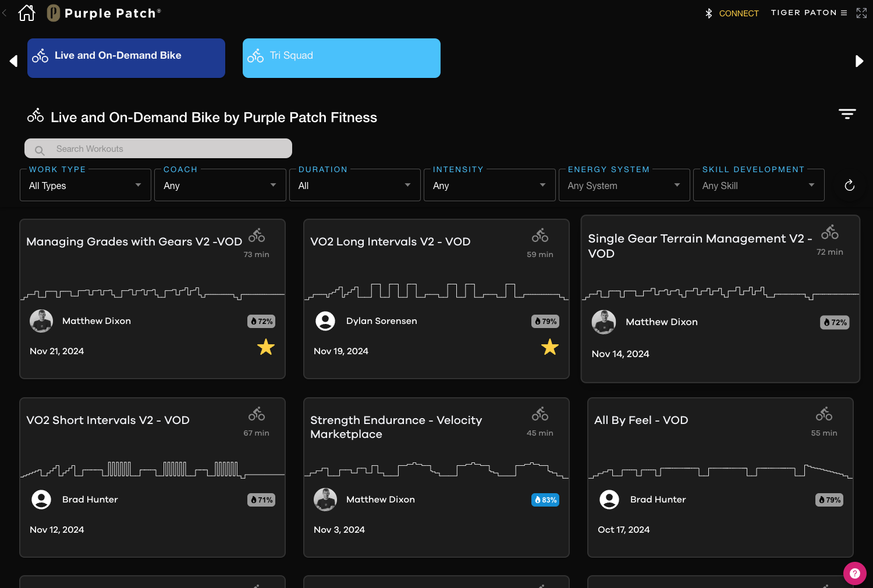Click bike icon on All By Feel card
The width and height of the screenshot is (873, 588).
[x=824, y=414]
